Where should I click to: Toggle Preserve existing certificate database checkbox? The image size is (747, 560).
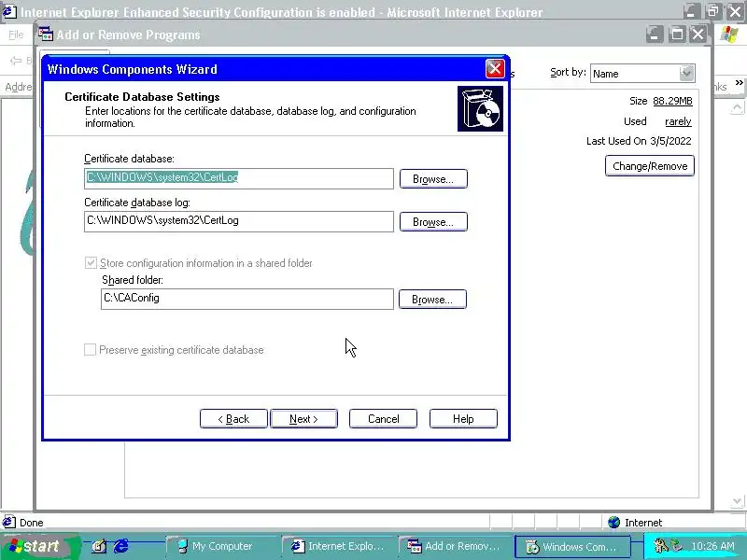click(90, 349)
